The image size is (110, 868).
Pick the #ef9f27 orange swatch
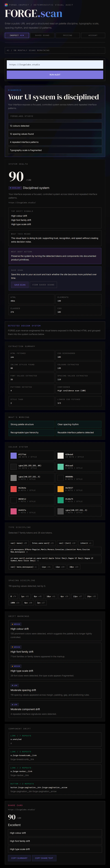click(x=61, y=489)
